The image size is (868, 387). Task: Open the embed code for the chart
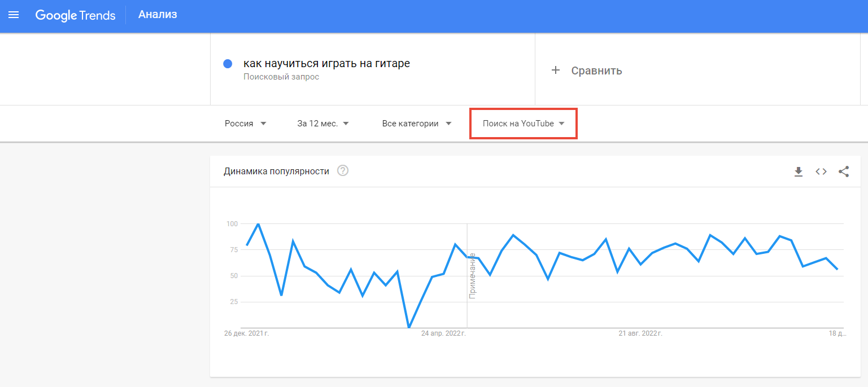coord(821,171)
